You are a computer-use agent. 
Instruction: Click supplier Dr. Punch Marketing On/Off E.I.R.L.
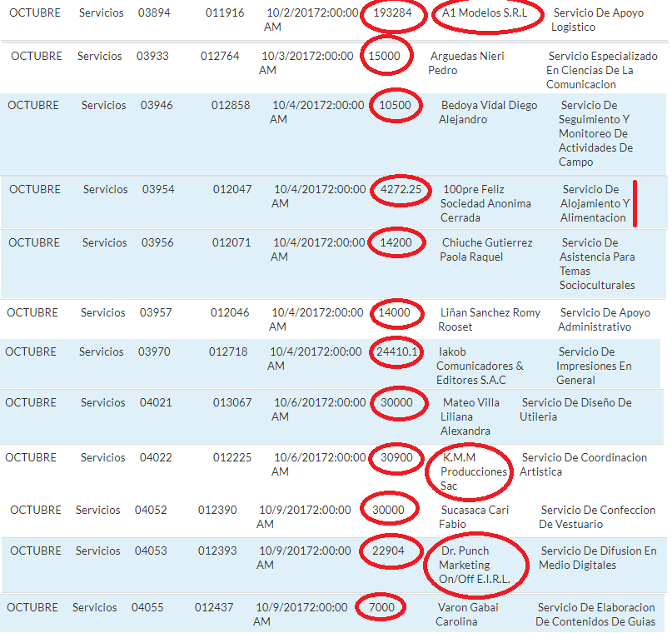click(475, 566)
